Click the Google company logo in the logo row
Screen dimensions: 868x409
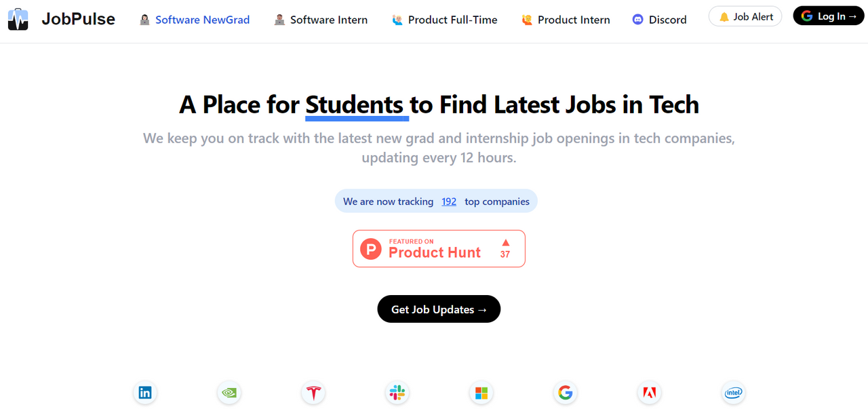(x=566, y=393)
